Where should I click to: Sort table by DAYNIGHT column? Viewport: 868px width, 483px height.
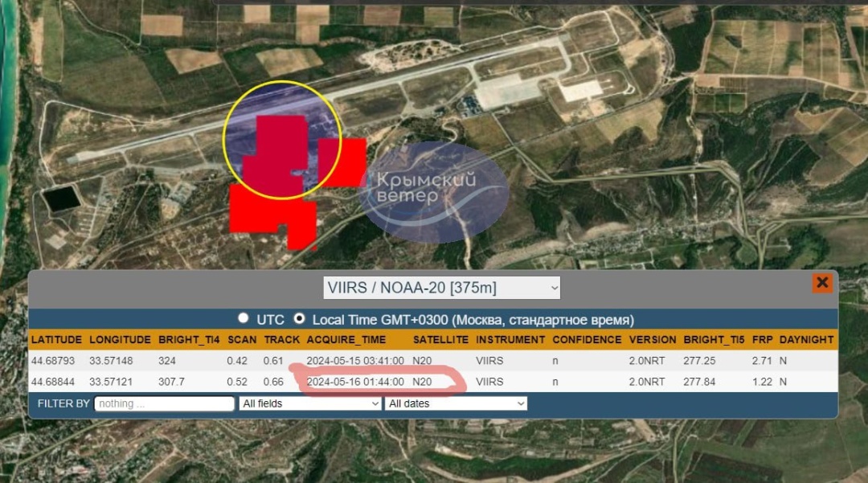806,339
